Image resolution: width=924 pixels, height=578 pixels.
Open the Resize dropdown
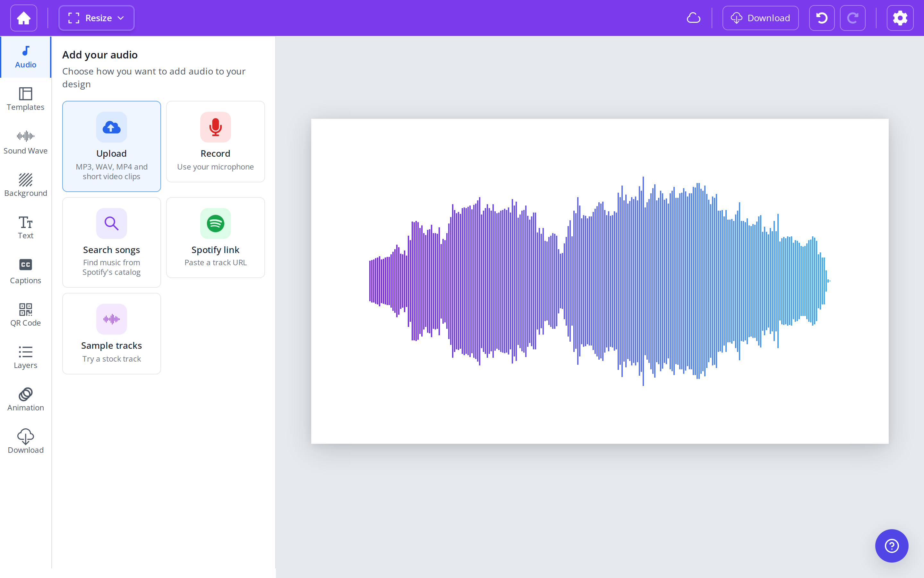pyautogui.click(x=96, y=18)
